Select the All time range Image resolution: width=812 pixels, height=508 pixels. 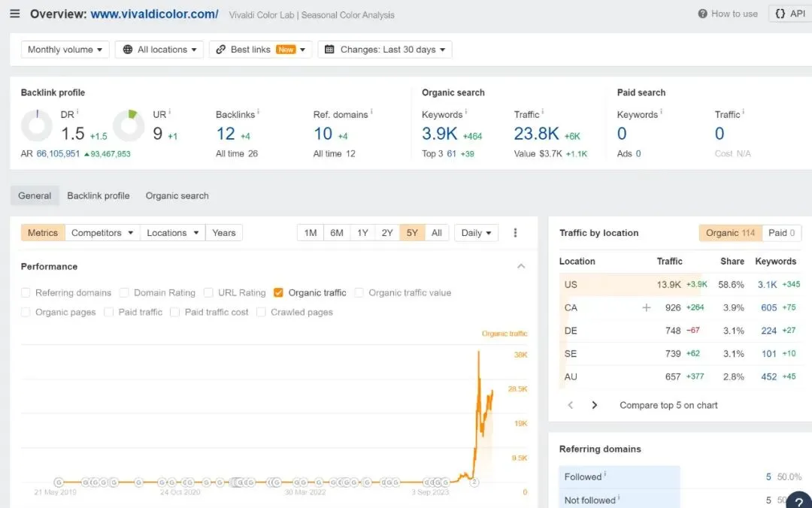(x=437, y=233)
